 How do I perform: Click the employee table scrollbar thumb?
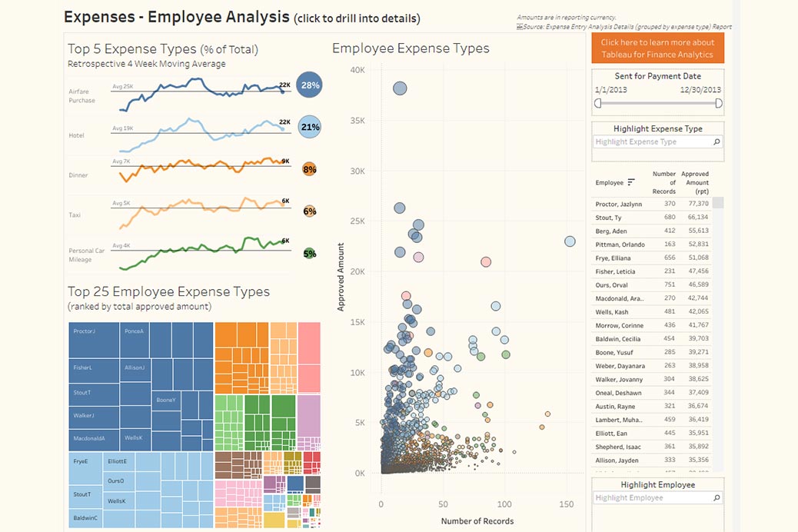[717, 203]
